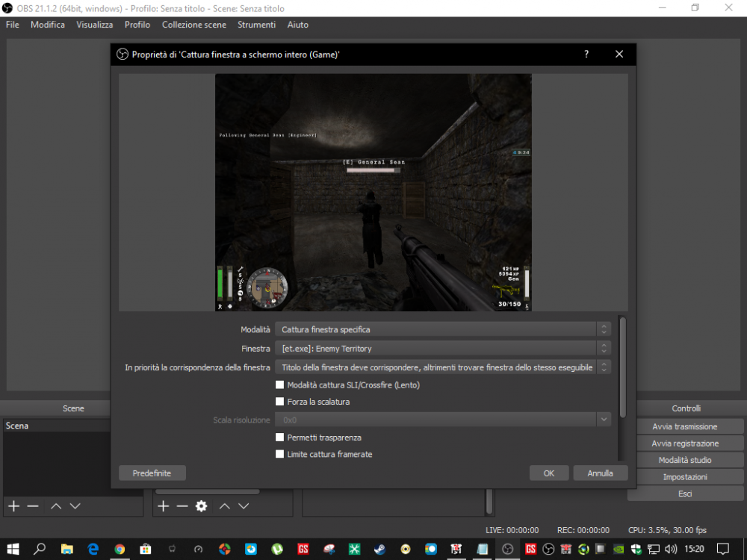Viewport: 747px width, 560px height.
Task: Open NVIDIA tray icon
Action: tap(619, 549)
